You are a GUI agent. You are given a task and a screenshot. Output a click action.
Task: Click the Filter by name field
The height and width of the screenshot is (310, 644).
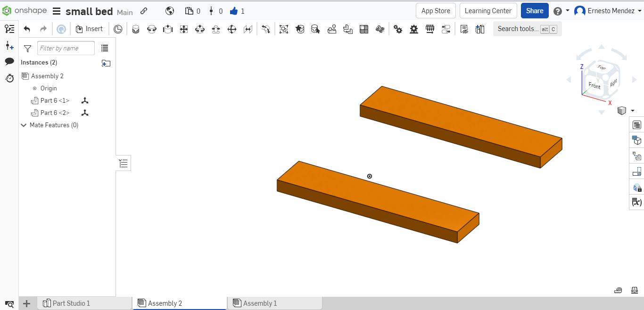click(66, 48)
